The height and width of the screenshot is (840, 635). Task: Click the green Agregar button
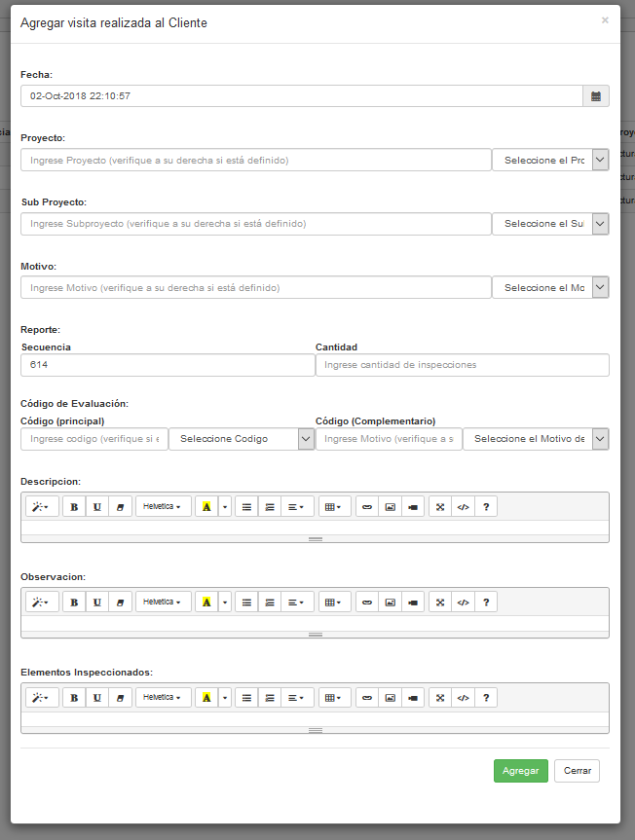[520, 771]
